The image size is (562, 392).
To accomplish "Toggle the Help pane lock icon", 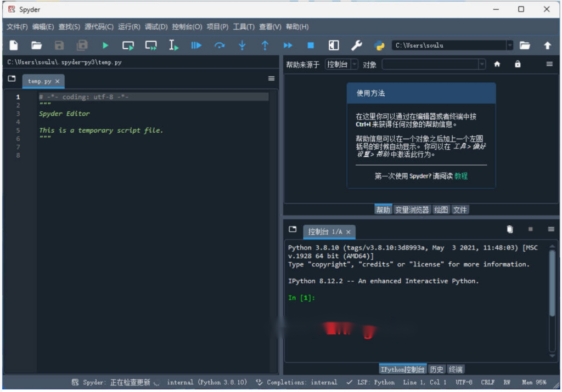I will click(x=518, y=64).
